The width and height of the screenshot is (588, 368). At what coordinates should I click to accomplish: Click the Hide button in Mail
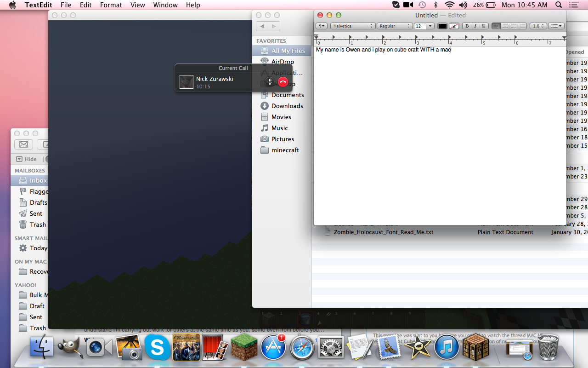point(27,159)
